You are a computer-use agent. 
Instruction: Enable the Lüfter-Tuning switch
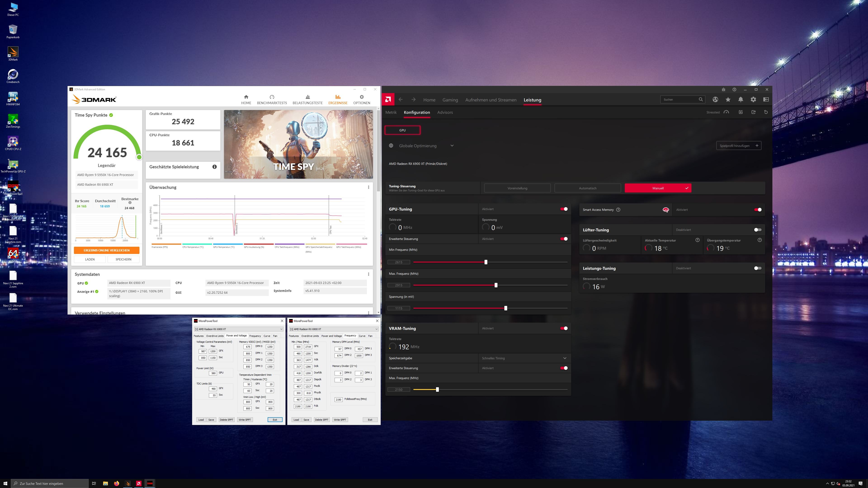[x=758, y=230]
